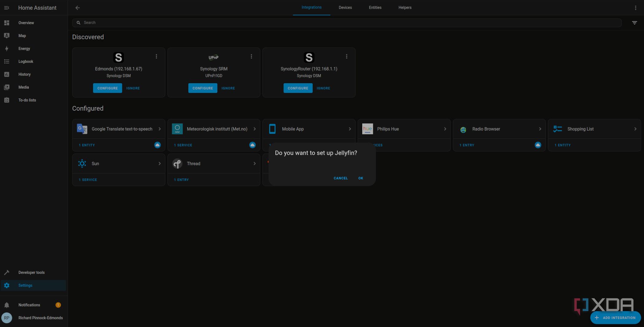This screenshot has height=327, width=644.
Task: Expand the Shopping List integration
Action: point(635,129)
